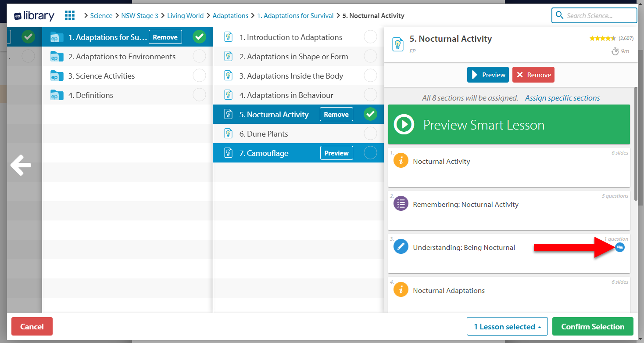
Task: Open the apps grid menu icon
Action: [70, 16]
